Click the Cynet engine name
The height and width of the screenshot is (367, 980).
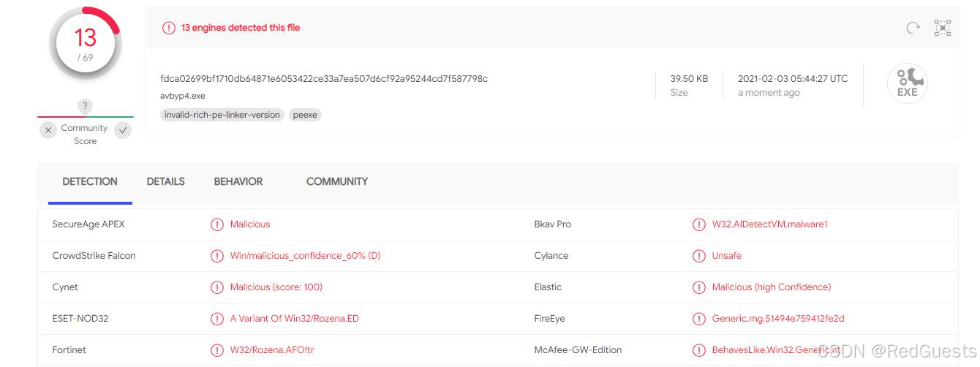(x=65, y=287)
